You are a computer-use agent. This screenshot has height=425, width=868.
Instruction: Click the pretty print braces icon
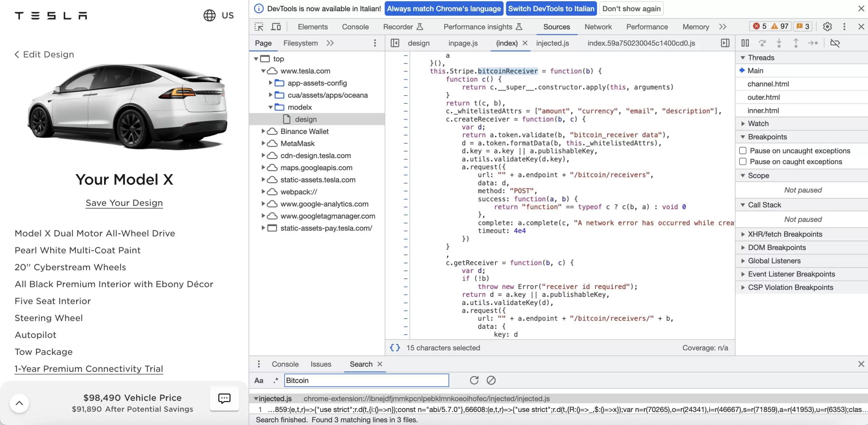pyautogui.click(x=395, y=348)
